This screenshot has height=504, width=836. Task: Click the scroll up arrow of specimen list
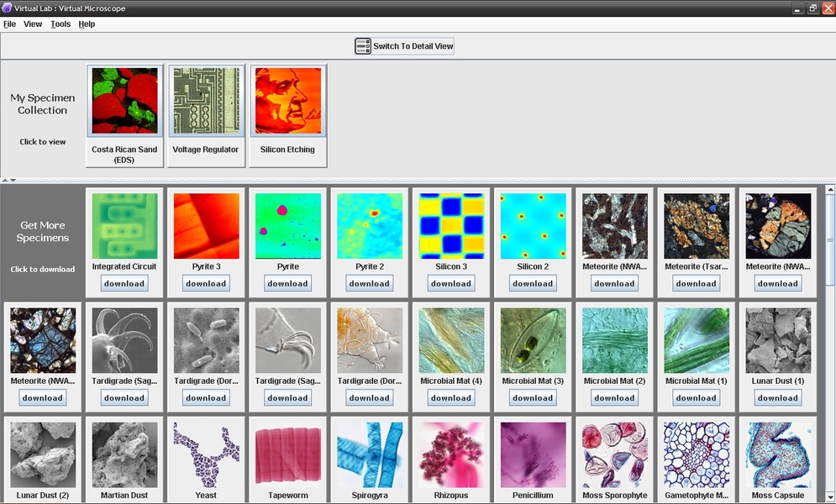pyautogui.click(x=830, y=191)
